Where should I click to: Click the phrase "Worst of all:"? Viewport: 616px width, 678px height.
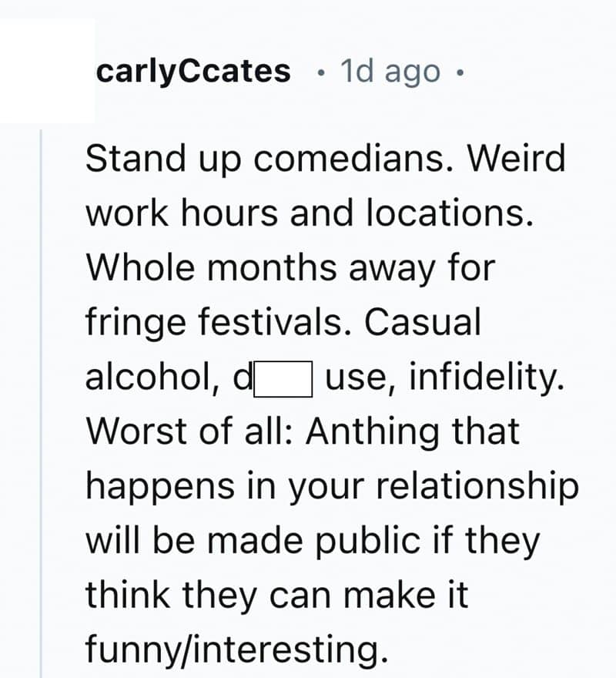click(191, 431)
